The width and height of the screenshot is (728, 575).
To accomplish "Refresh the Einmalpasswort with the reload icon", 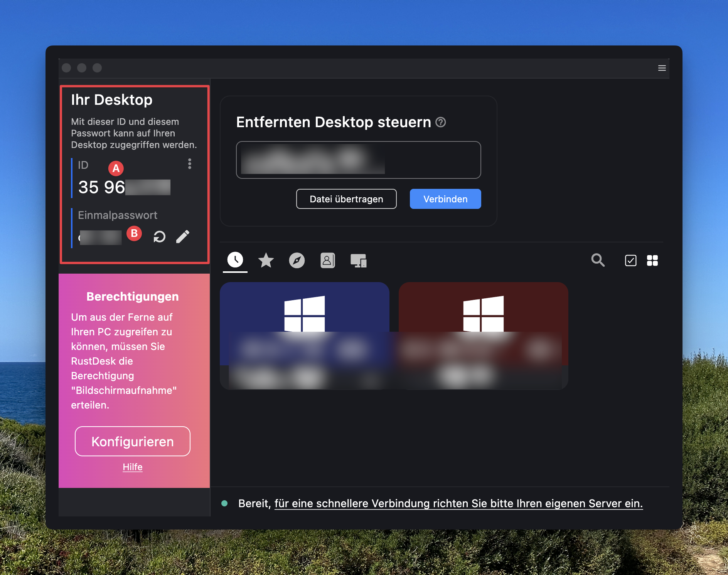I will tap(159, 237).
